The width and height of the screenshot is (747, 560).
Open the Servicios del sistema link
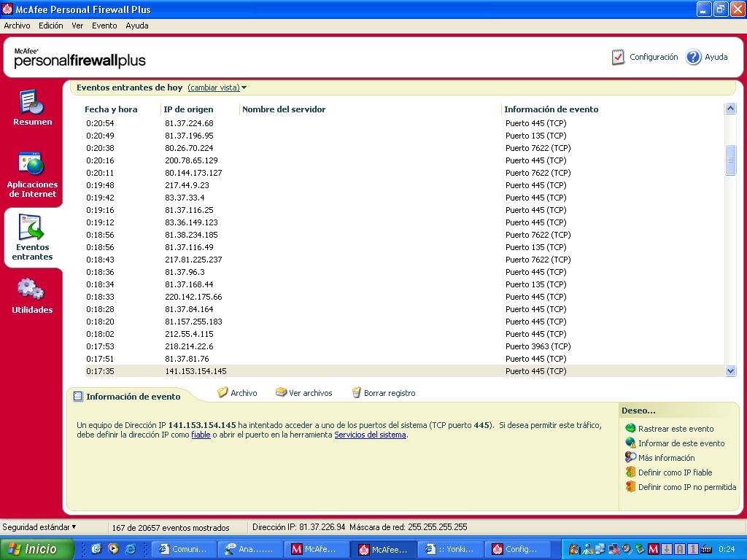370,435
